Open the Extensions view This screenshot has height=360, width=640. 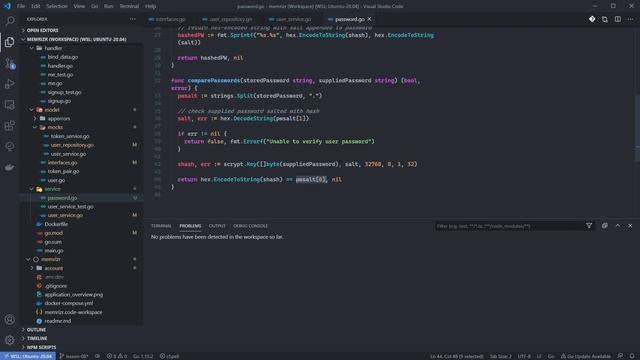(x=10, y=126)
